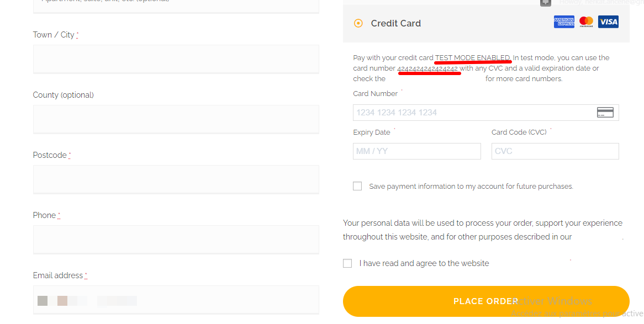Viewport: 644px width, 324px height.
Task: Click the Mastercard logo icon
Action: coord(586,22)
